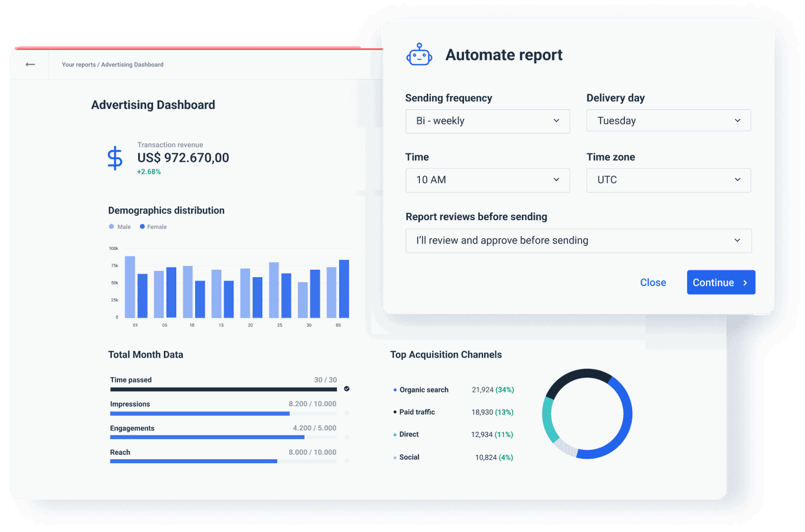This screenshot has height=532, width=805.
Task: Open the Delivery day dropdown
Action: (669, 120)
